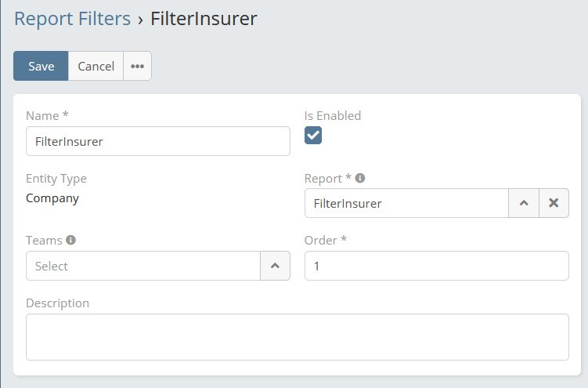Click the Order field label
The height and width of the screenshot is (388, 588).
point(322,240)
